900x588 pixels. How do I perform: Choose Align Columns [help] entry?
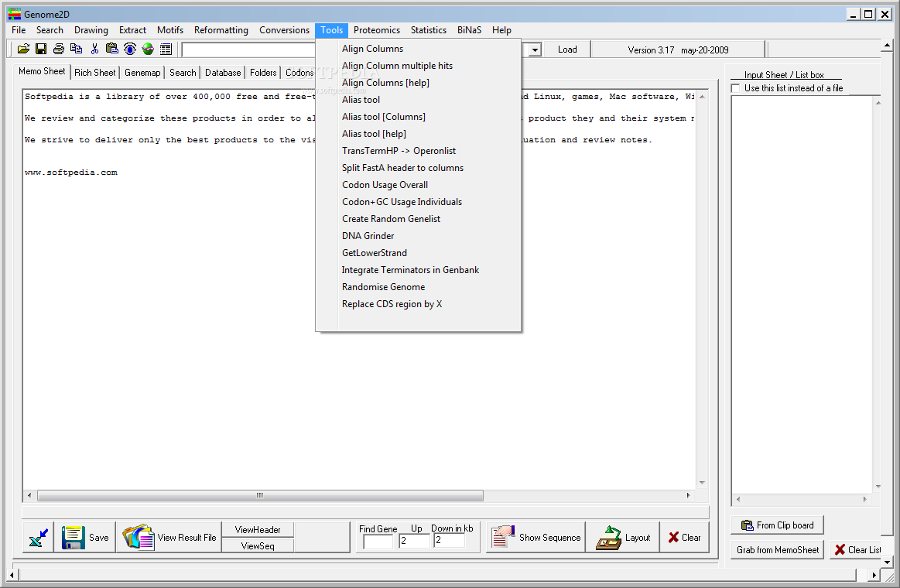coord(419,83)
